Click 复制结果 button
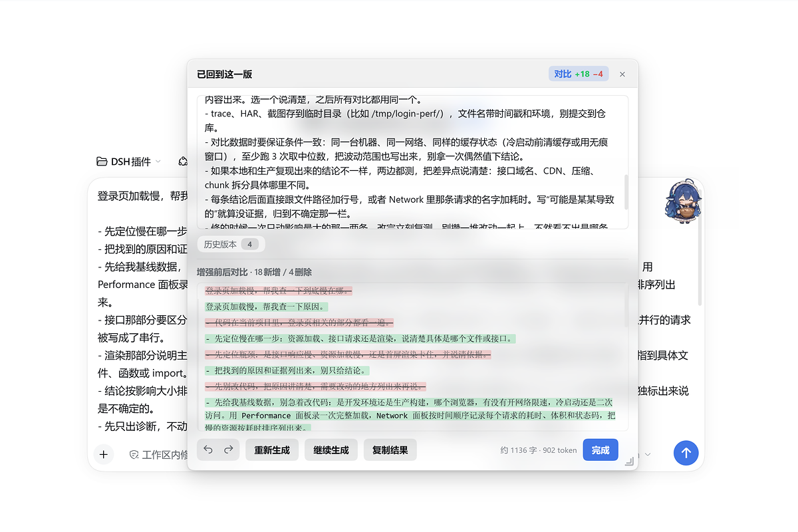 (390, 450)
